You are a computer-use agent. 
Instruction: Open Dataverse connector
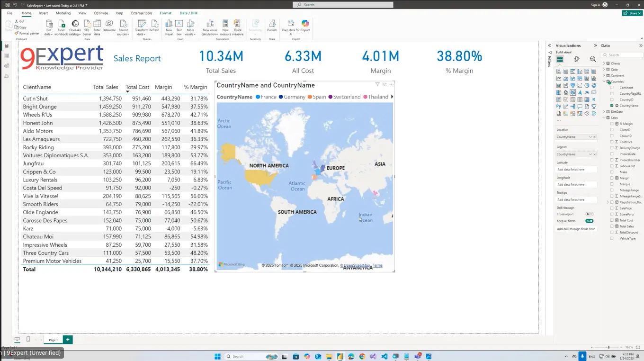(109, 26)
